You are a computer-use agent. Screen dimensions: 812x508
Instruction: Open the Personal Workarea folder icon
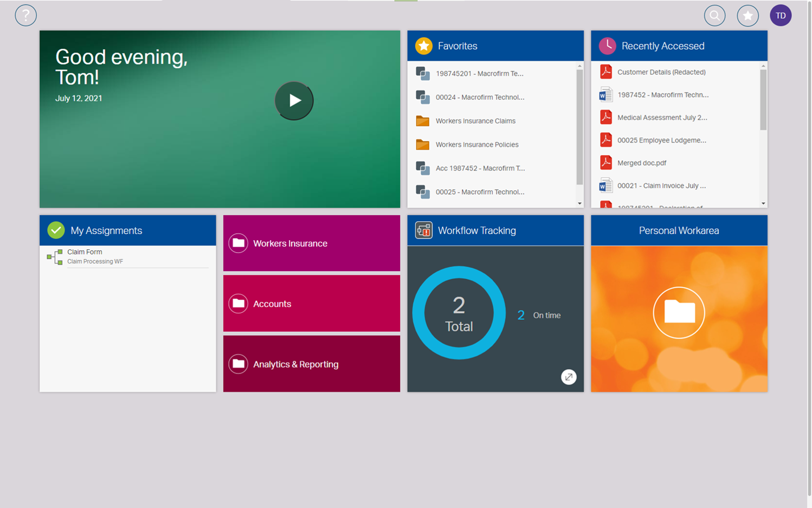coord(679,312)
